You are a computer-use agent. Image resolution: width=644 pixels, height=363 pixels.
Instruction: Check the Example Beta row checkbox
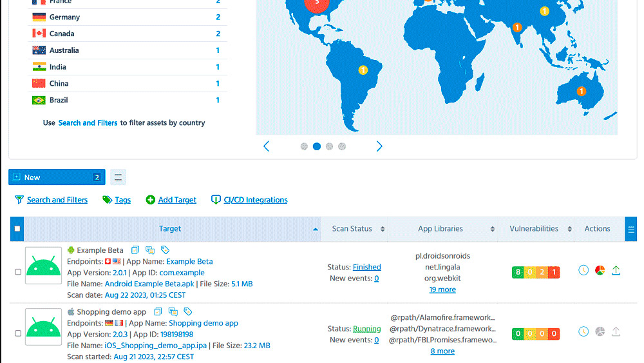click(x=18, y=272)
